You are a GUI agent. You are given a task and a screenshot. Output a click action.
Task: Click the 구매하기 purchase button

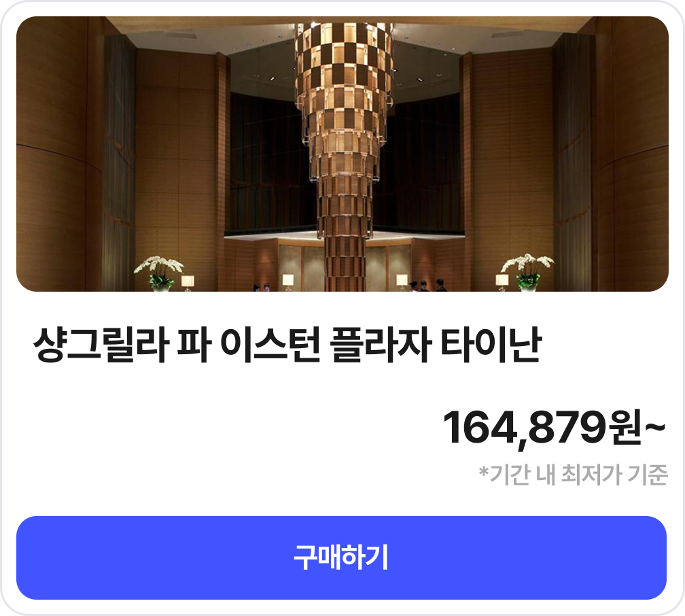click(x=341, y=558)
